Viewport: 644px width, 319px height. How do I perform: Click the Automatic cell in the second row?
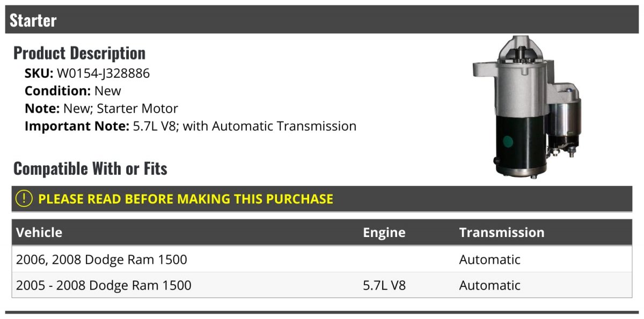pyautogui.click(x=490, y=285)
